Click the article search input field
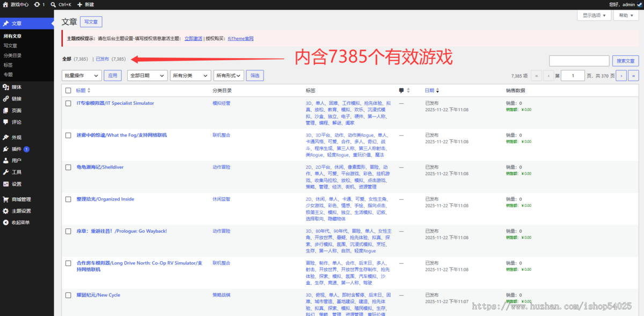Viewport: 644px width, 316px height. pyautogui.click(x=579, y=61)
